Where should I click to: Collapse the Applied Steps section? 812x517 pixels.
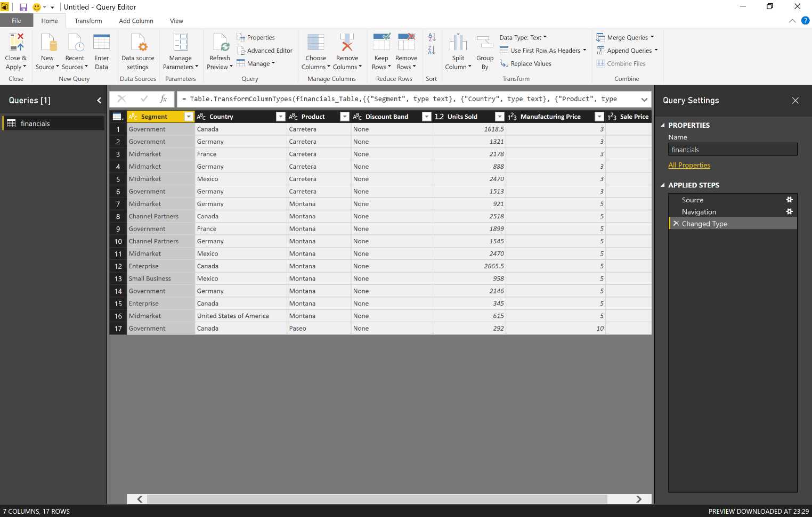point(662,185)
